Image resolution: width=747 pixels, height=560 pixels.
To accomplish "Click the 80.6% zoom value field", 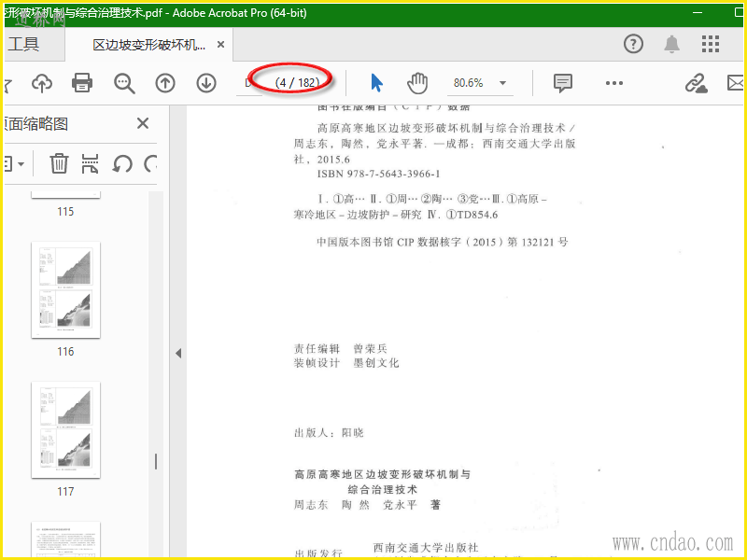I will tap(468, 83).
